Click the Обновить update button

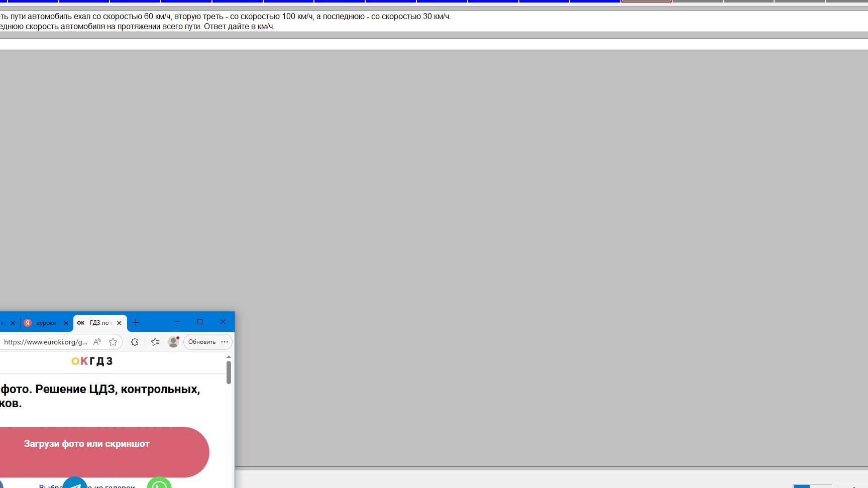pyautogui.click(x=202, y=342)
